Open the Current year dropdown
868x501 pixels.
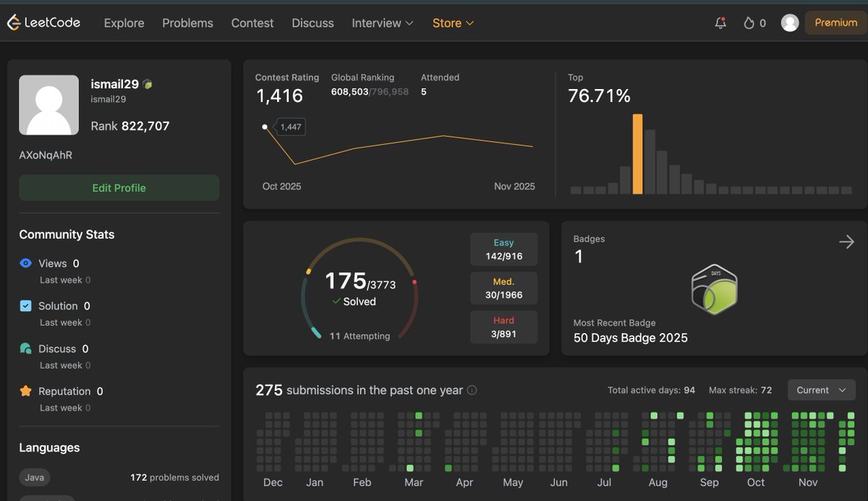(x=821, y=390)
